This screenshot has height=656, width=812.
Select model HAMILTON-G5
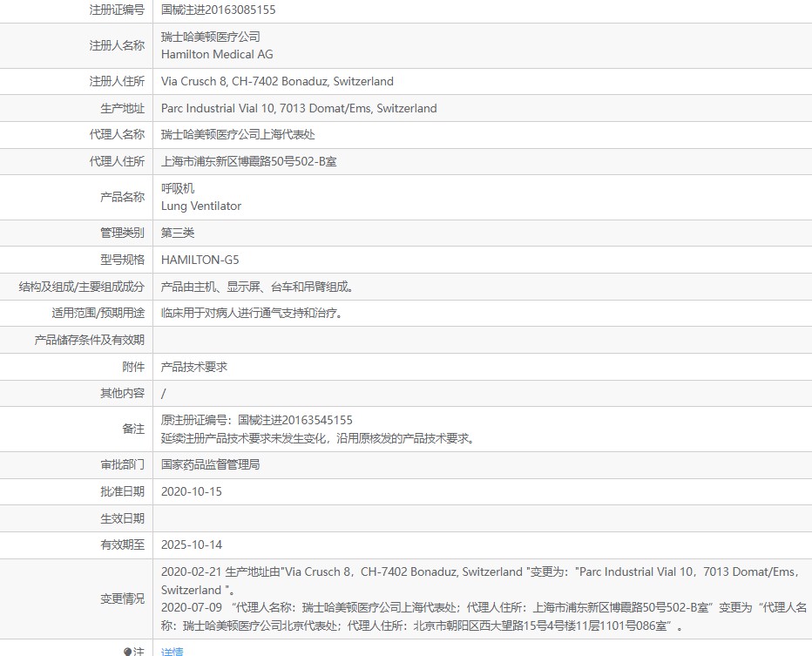(200, 260)
